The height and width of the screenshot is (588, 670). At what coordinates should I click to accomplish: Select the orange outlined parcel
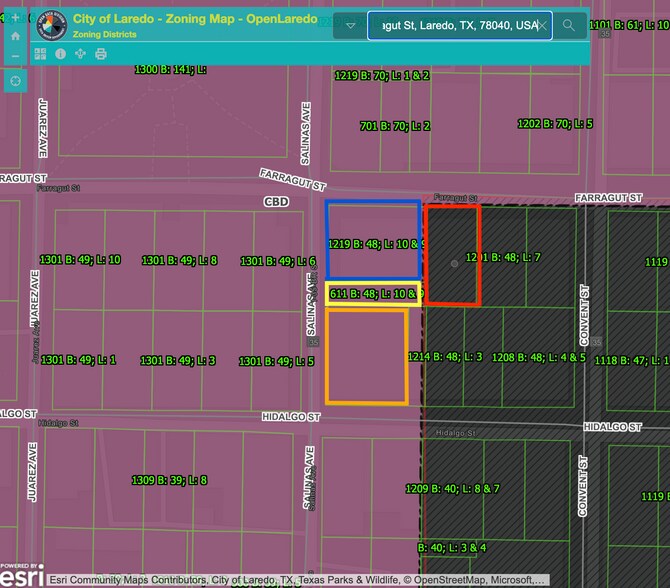(x=366, y=357)
